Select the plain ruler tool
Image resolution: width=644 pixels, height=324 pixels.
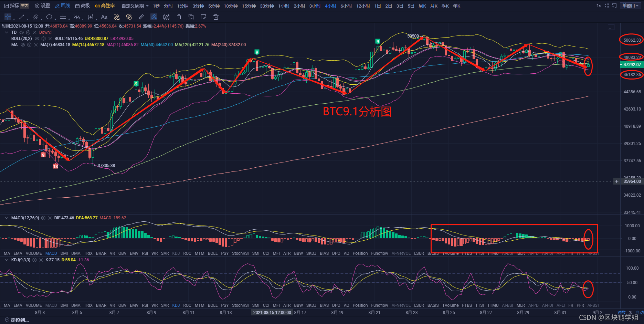point(141,17)
